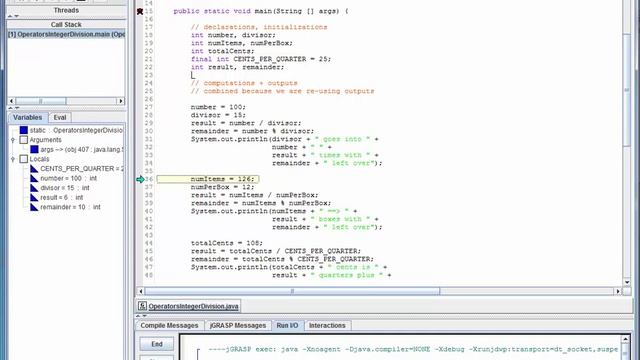Click the editor horizontal scrollbar left arrow
Screen dimensions: 640x360
[140, 291]
